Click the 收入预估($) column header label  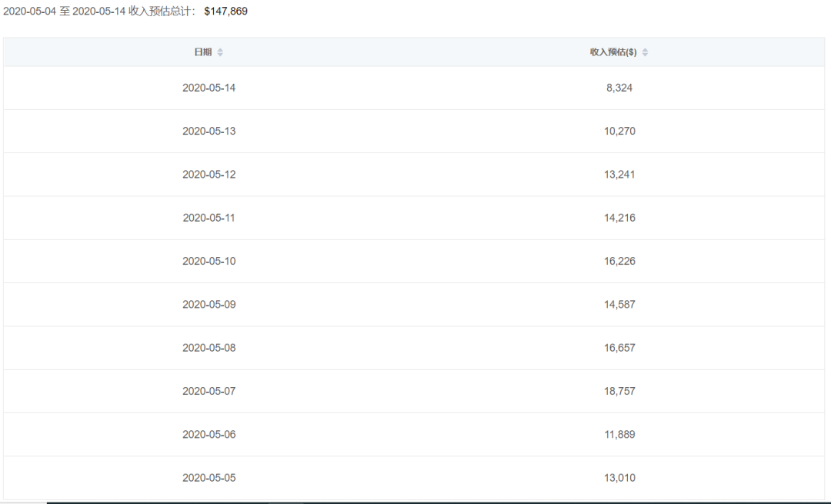point(613,52)
